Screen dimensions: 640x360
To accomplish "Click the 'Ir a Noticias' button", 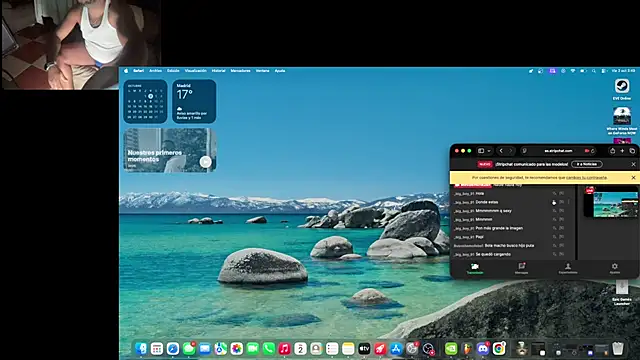I will click(587, 164).
